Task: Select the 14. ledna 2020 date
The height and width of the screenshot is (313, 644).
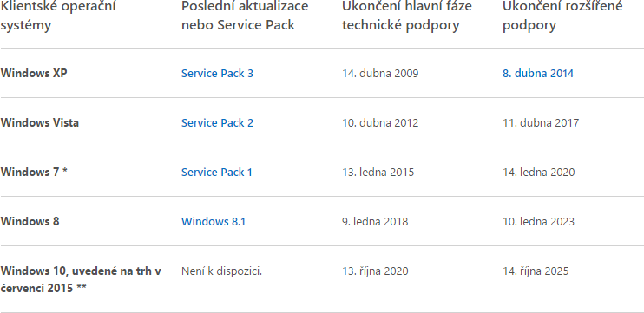Action: (x=539, y=172)
